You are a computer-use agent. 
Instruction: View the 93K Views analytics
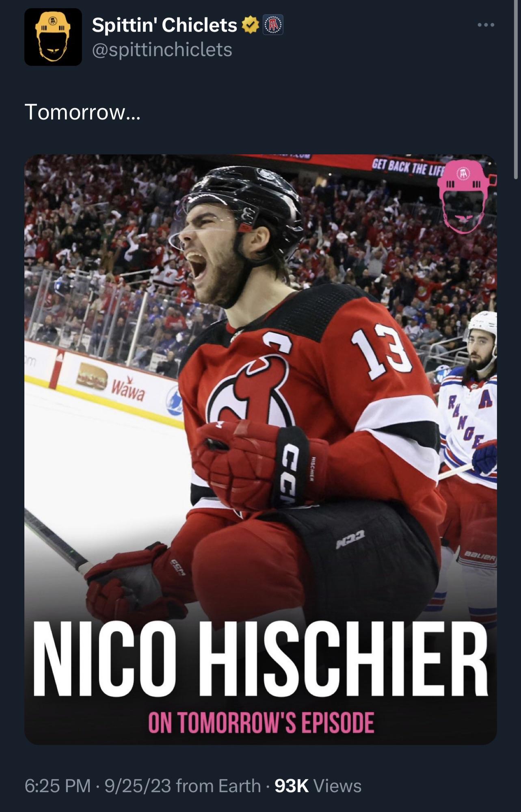pyautogui.click(x=318, y=786)
